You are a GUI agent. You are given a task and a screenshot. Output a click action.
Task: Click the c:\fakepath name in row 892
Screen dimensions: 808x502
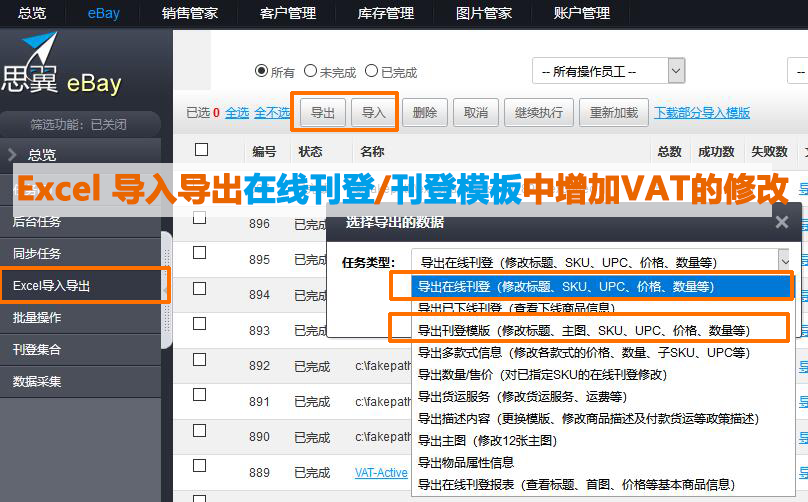pos(383,366)
